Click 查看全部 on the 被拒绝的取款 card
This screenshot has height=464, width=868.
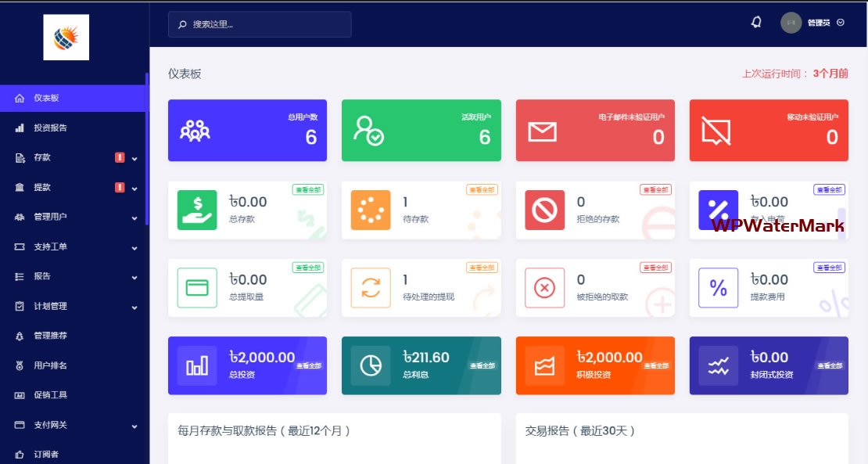pos(655,268)
